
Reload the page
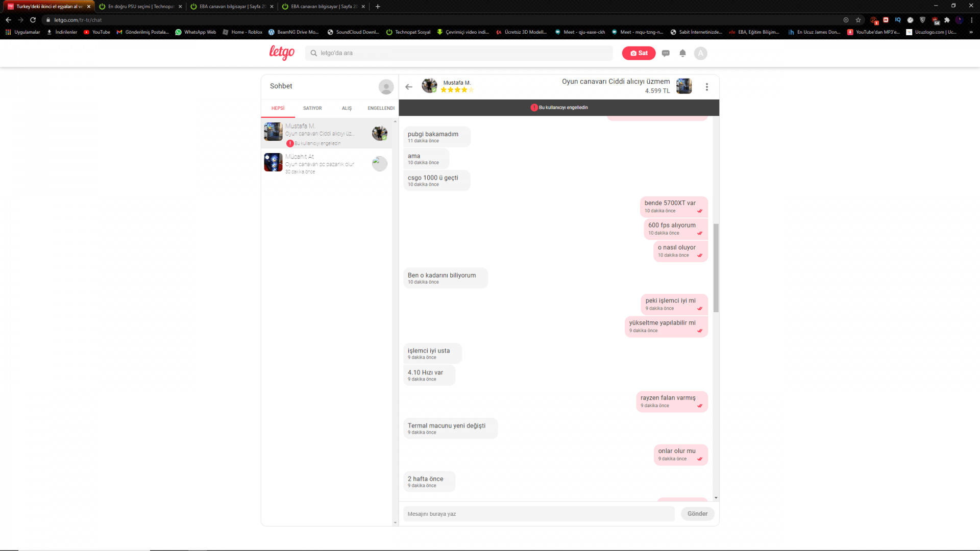[33, 20]
